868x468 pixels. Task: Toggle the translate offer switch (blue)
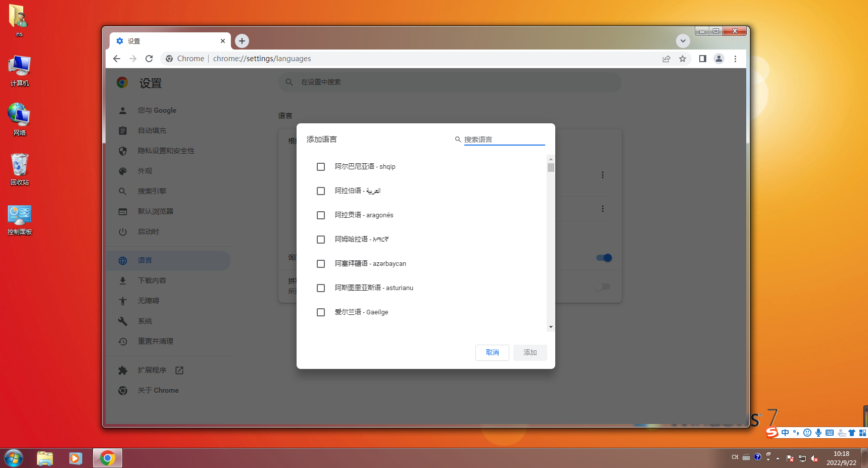[x=604, y=258]
